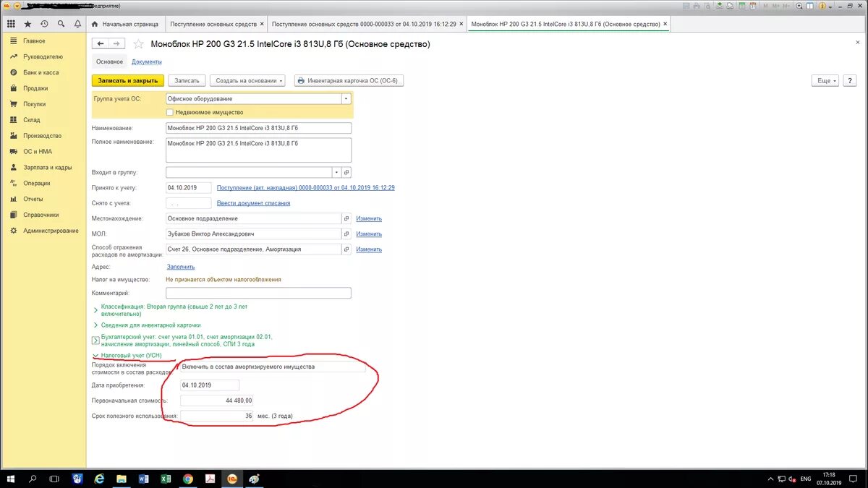Open Word from the taskbar
Screen dimensions: 868x488
(x=142, y=479)
